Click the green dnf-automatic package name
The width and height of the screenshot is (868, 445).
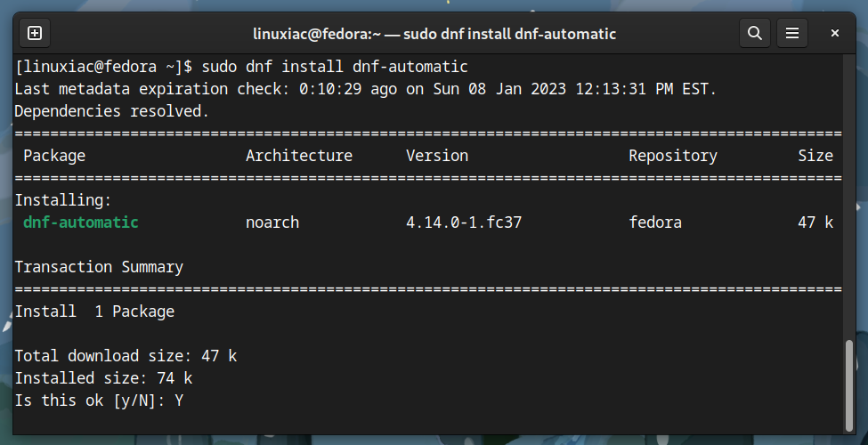click(81, 222)
